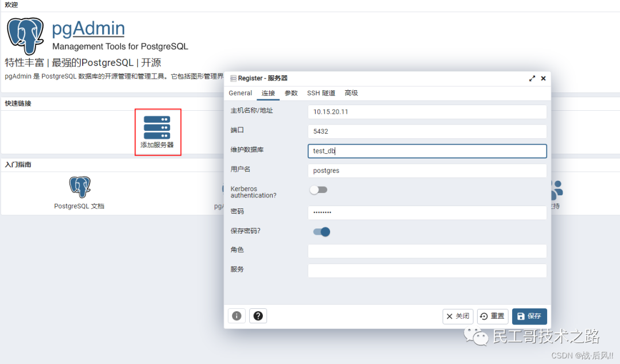Open help with the question mark button

(258, 316)
